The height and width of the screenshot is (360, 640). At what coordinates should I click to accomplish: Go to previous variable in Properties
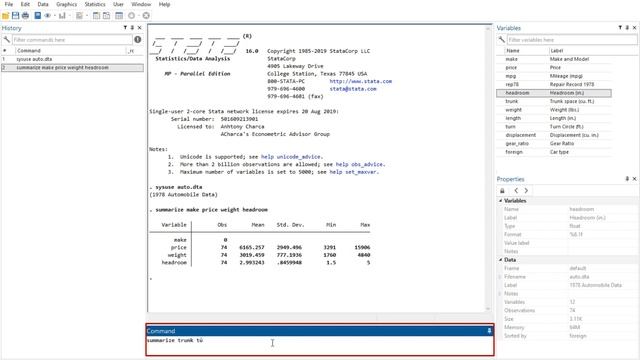[x=516, y=191]
